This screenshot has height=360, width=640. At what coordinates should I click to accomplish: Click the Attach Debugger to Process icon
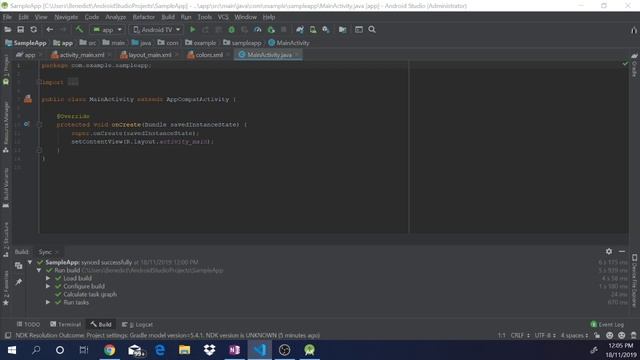[x=271, y=29]
